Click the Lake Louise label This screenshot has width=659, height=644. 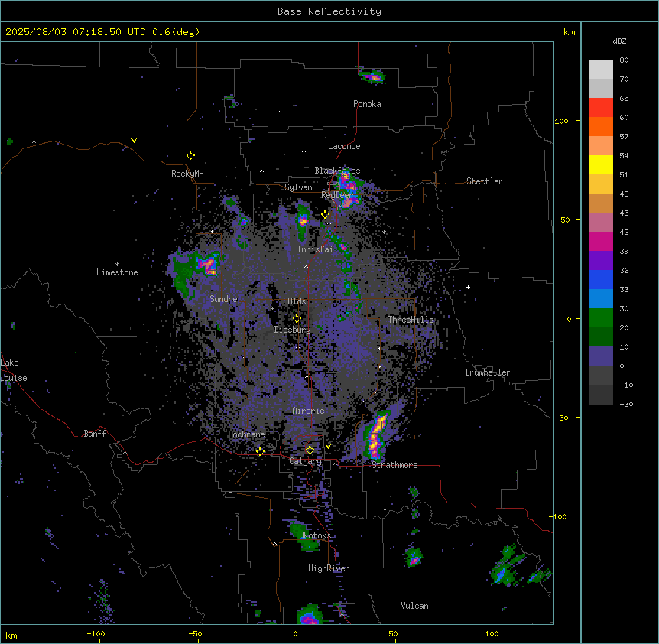14,370
